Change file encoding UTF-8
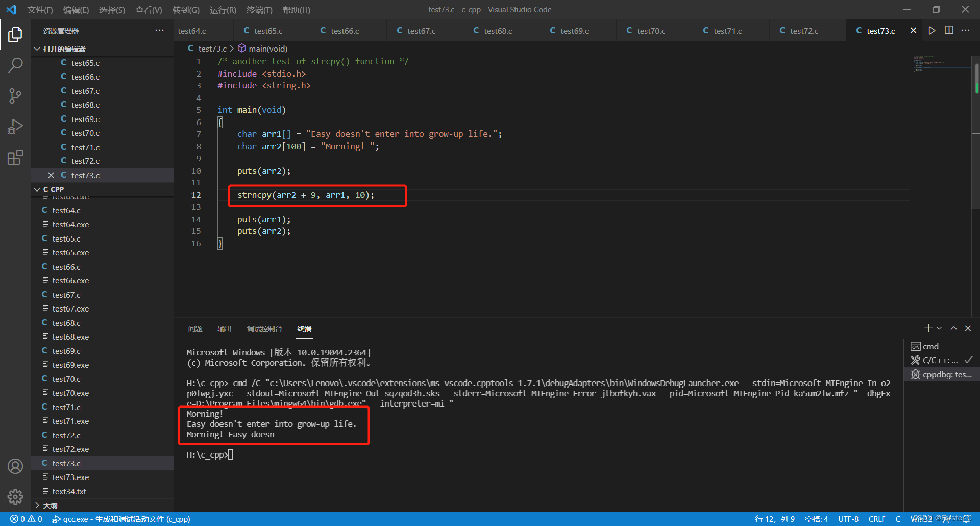Viewport: 980px width, 526px height. point(848,519)
